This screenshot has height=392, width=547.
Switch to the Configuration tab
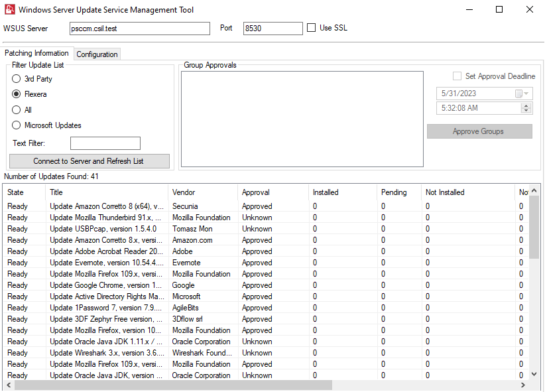pos(97,54)
